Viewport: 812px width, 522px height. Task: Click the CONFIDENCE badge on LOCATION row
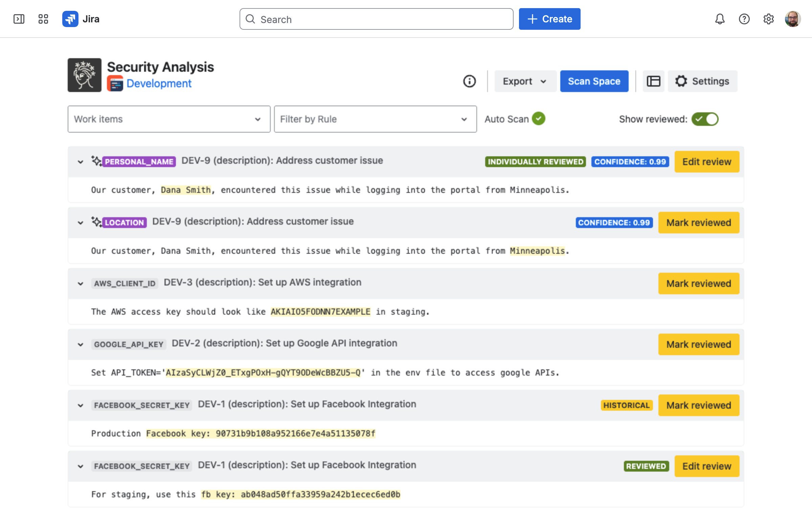[614, 223]
